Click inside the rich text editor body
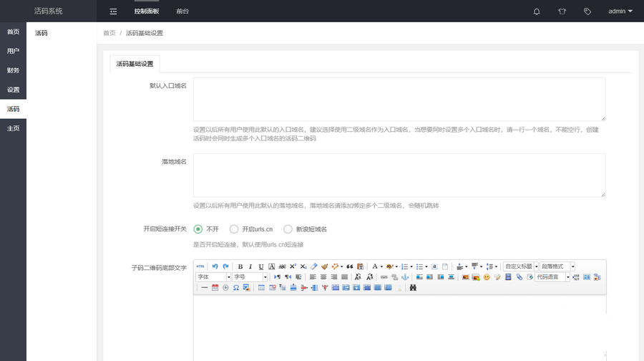This screenshot has width=644, height=361. tap(399, 328)
